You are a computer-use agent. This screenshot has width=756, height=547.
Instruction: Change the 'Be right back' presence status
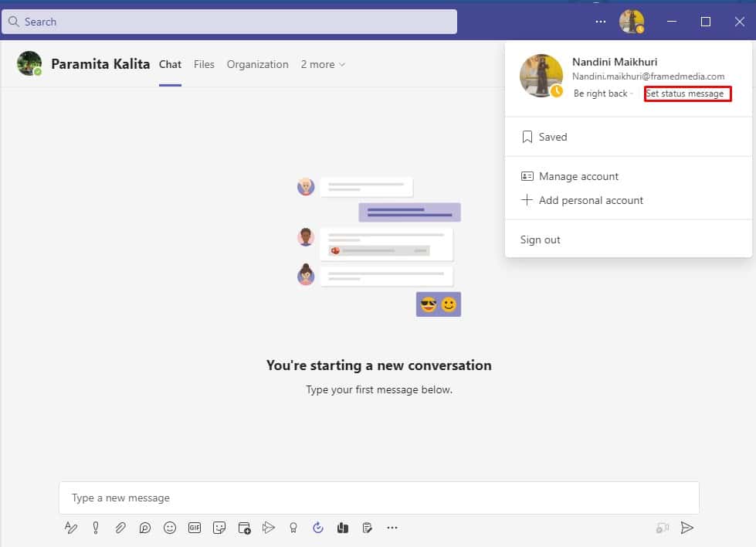click(x=602, y=93)
